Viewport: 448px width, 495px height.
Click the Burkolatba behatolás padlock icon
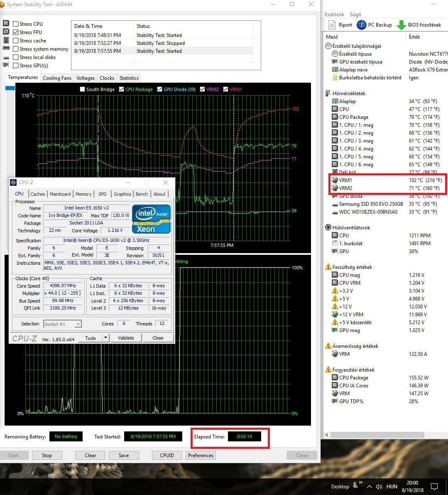click(335, 77)
